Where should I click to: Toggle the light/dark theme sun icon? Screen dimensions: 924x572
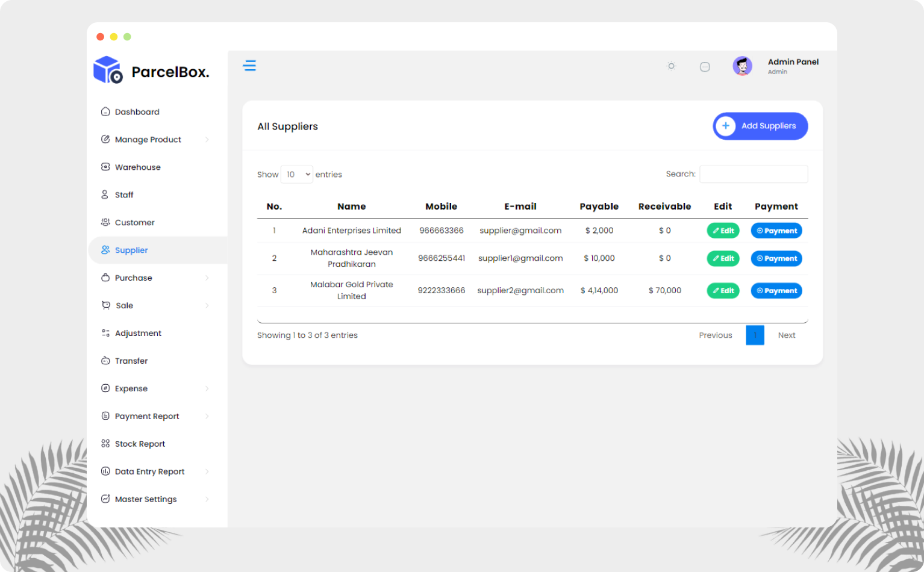coord(671,66)
